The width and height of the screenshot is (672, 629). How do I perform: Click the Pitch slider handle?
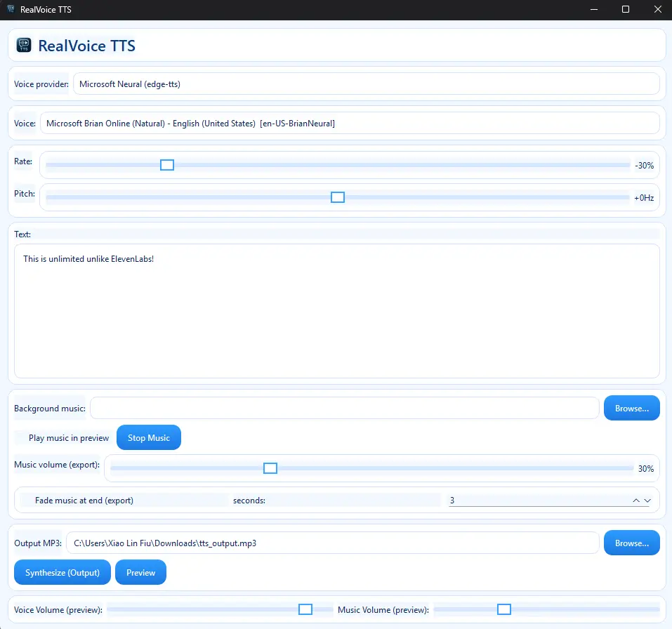(338, 197)
